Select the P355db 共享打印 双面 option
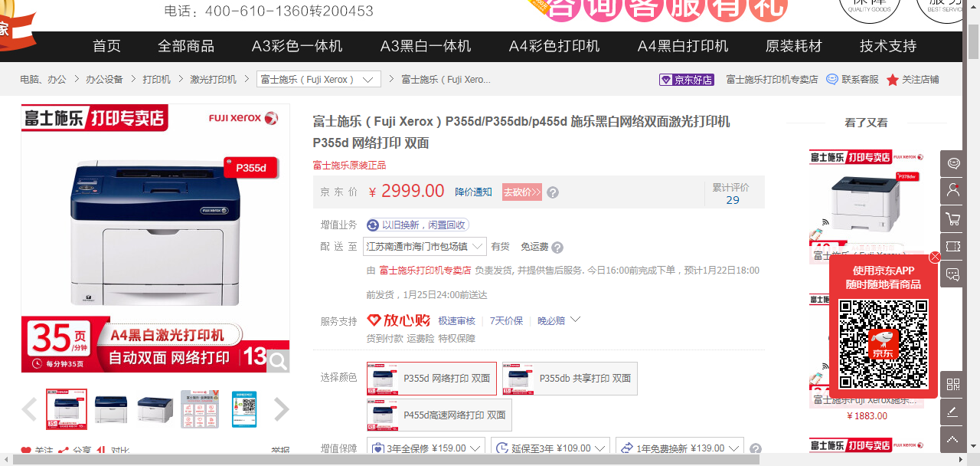Screen dimensions: 980x466 (x=570, y=379)
